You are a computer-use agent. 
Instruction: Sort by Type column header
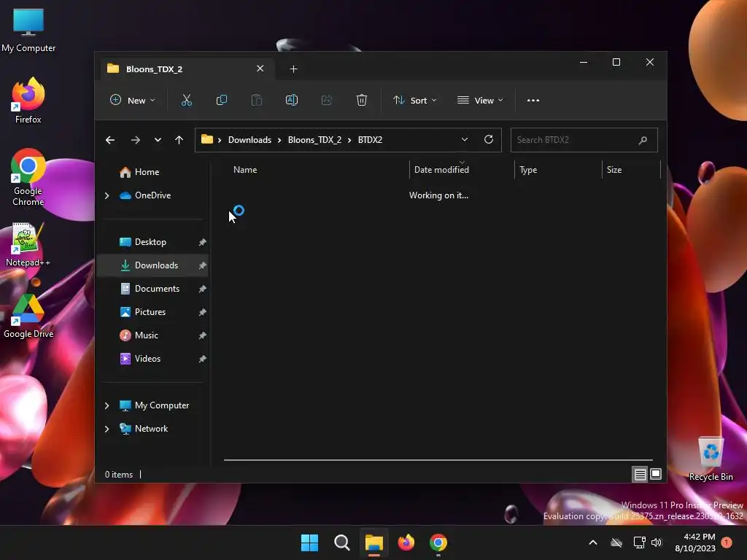click(x=558, y=170)
